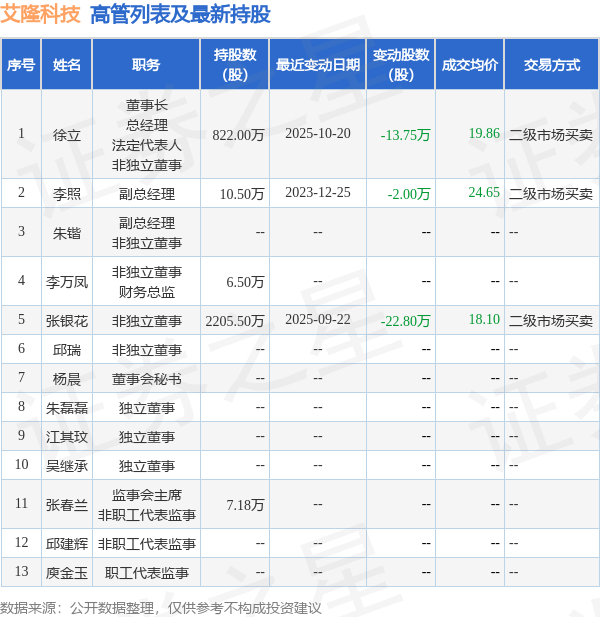Select the name cell 邱建辉
Image resolution: width=600 pixels, height=617 pixels.
(x=67, y=544)
